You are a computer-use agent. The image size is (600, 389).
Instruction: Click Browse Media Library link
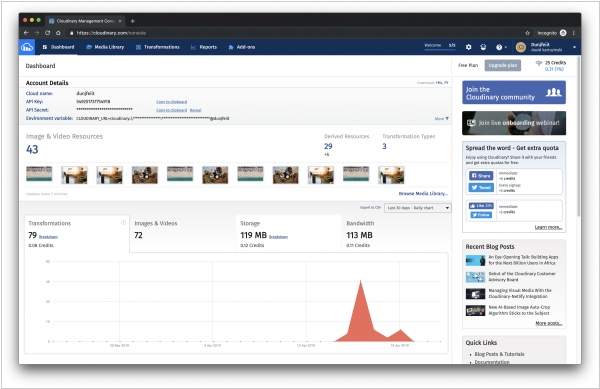[423, 194]
